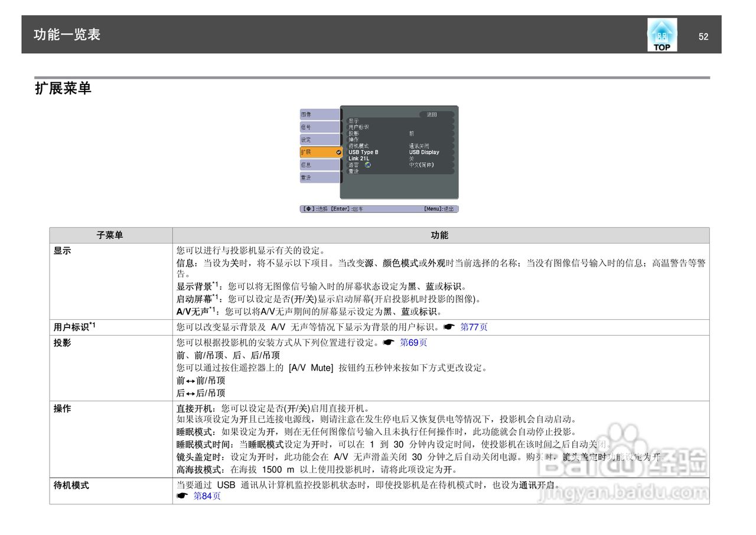Choose 投影 item in projector menu screenshot

click(x=354, y=134)
